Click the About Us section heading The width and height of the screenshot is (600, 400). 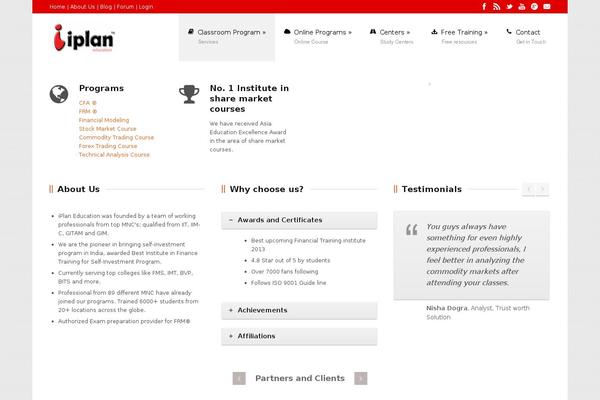(x=78, y=189)
